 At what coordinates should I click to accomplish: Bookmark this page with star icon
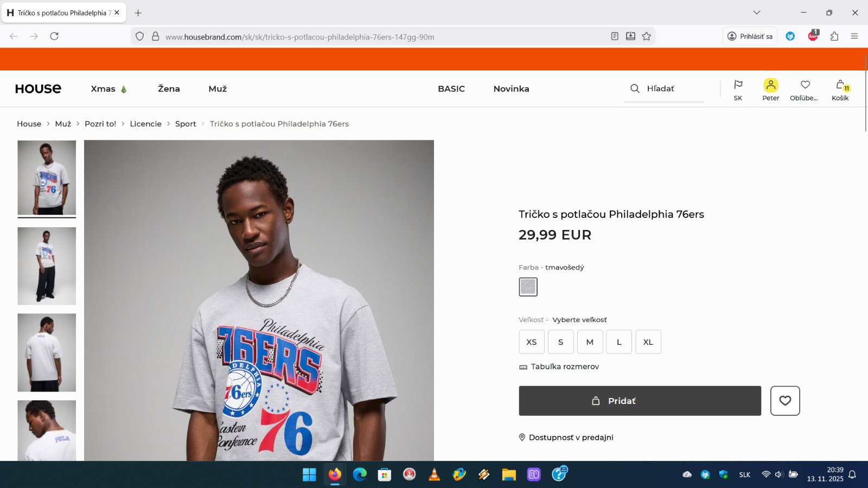[647, 36]
